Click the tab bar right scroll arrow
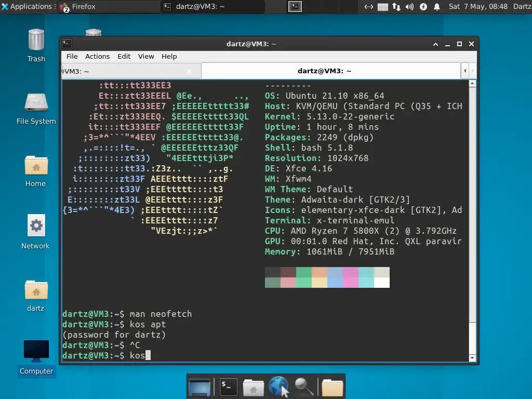The image size is (532, 399). coord(472,71)
